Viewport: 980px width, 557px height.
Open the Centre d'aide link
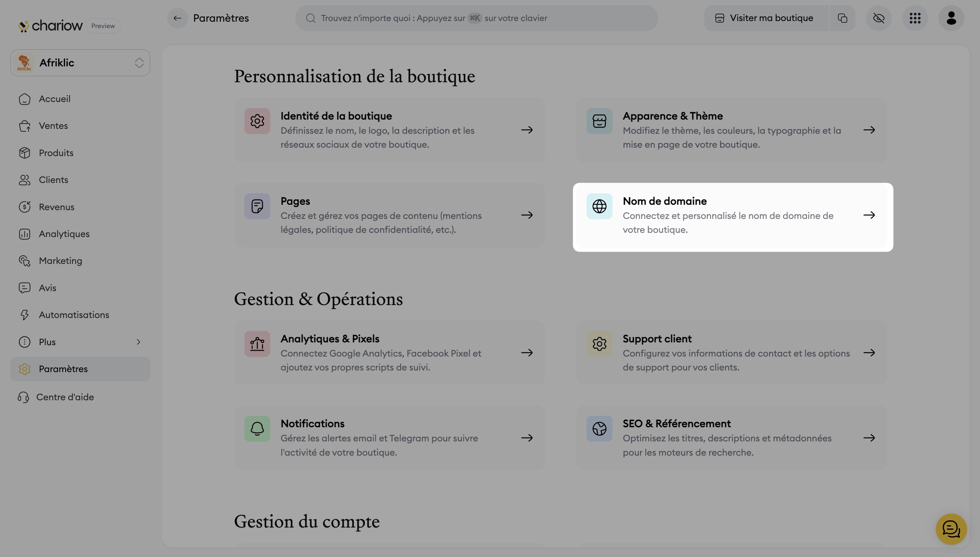coord(65,397)
